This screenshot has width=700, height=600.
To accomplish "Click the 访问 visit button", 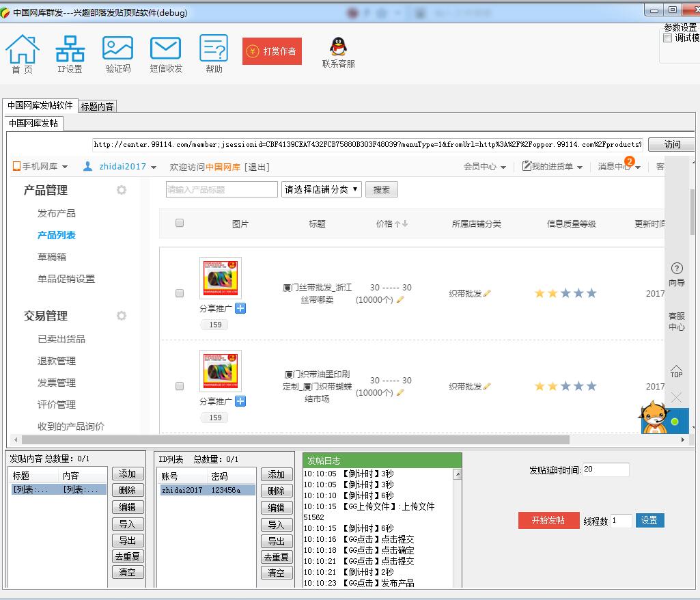I will point(672,144).
